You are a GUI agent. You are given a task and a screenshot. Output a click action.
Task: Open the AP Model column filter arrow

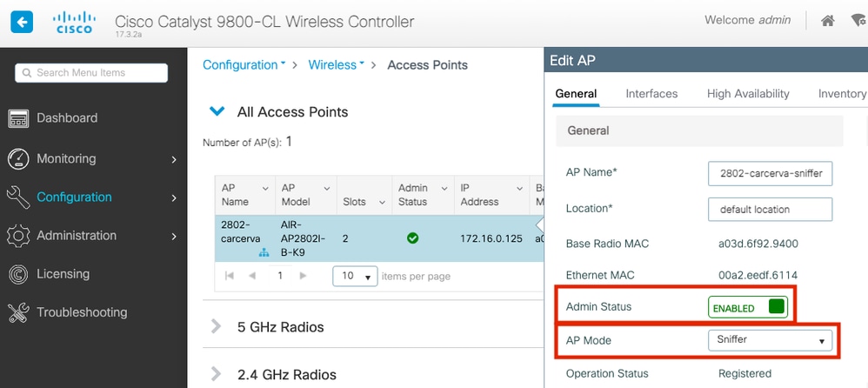pyautogui.click(x=327, y=189)
